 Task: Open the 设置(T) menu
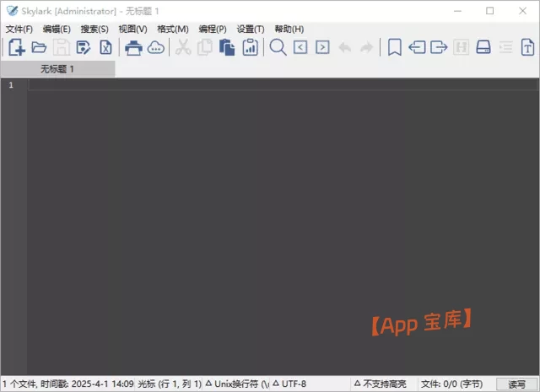[251, 29]
